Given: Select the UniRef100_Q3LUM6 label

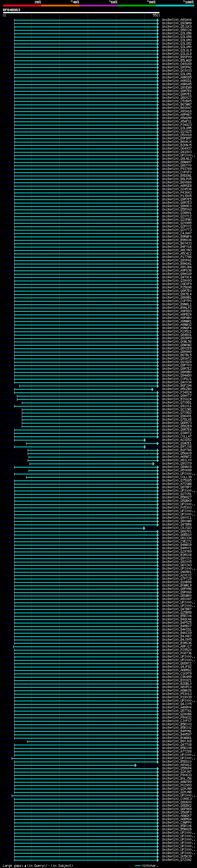Looking at the screenshot, I should coord(177,33).
